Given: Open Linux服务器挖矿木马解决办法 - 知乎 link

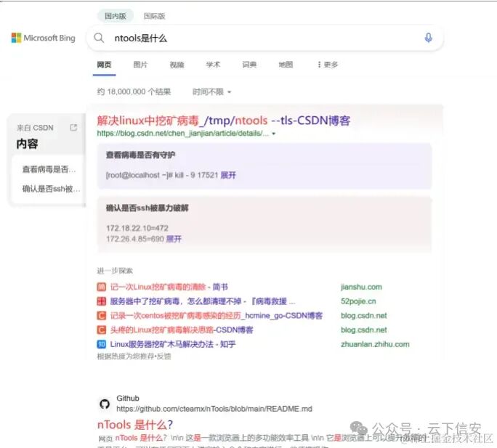Looking at the screenshot, I should pos(173,344).
